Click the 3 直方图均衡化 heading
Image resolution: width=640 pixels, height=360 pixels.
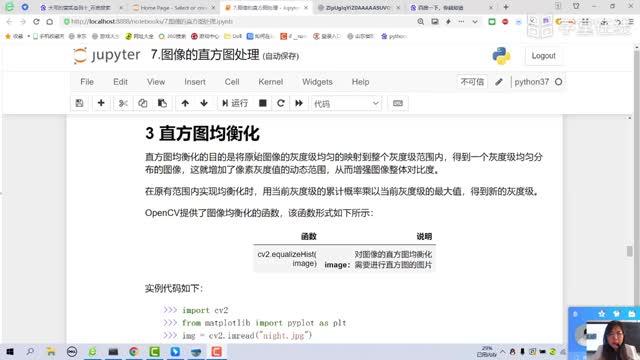point(202,133)
